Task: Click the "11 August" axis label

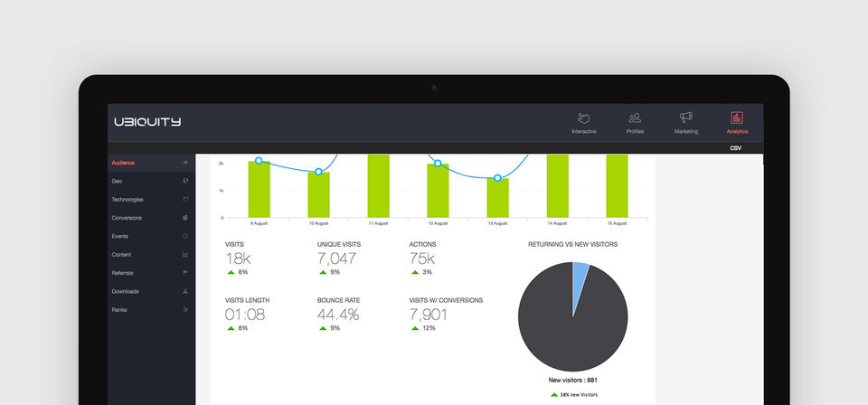Action: click(x=379, y=223)
